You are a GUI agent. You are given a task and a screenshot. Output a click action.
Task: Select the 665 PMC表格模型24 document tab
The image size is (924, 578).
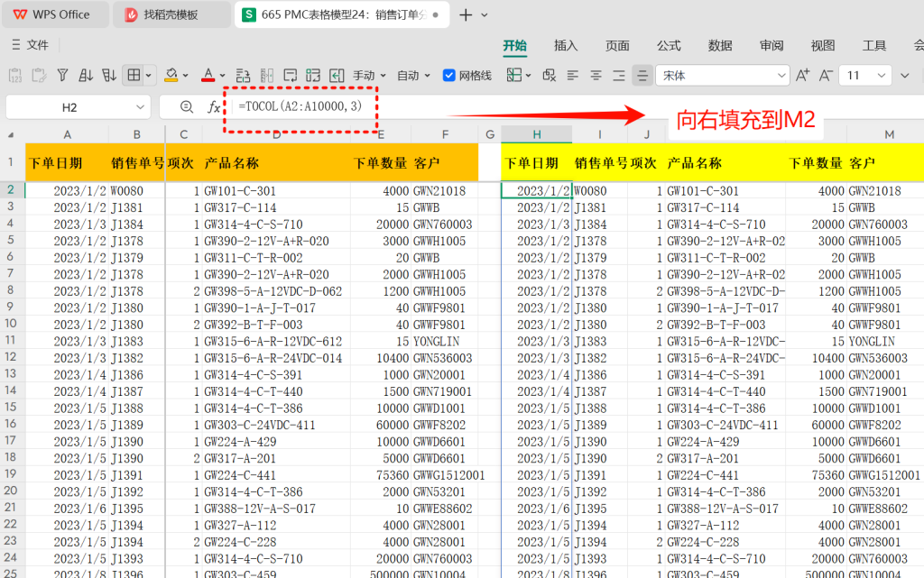tap(342, 14)
